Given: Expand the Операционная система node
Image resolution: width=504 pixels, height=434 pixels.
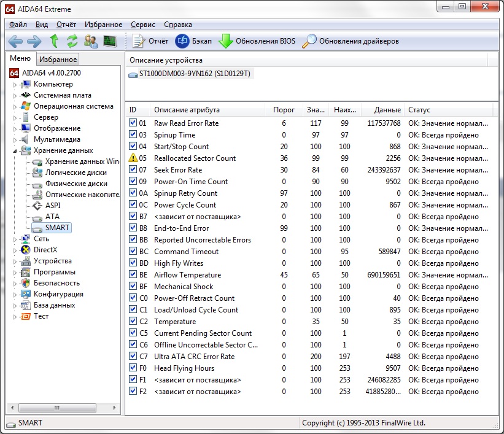Looking at the screenshot, I should pos(15,107).
